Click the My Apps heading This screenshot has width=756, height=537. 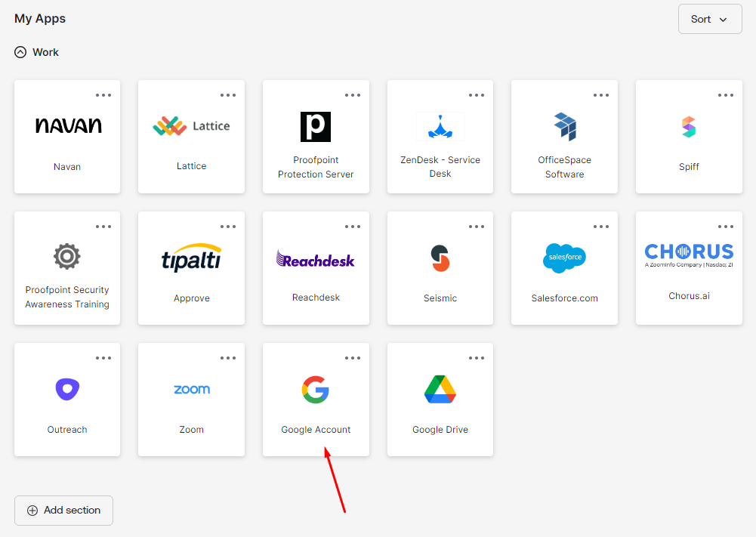(x=40, y=18)
